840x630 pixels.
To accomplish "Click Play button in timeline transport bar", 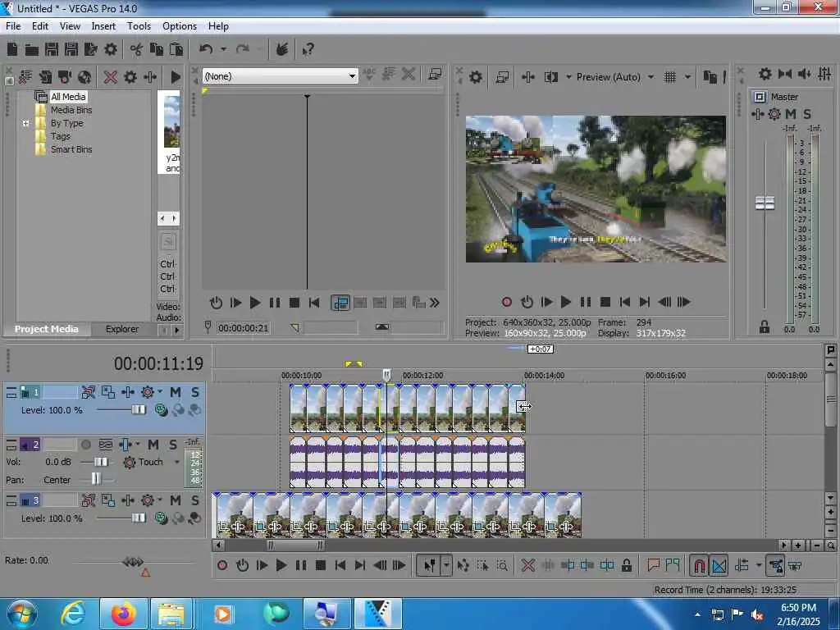I will [281, 565].
